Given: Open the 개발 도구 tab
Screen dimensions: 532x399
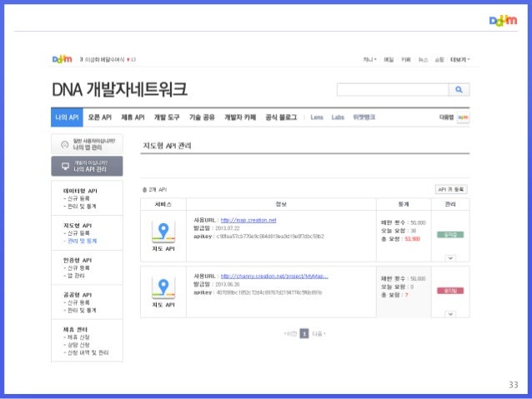Looking at the screenshot, I should pyautogui.click(x=167, y=117).
